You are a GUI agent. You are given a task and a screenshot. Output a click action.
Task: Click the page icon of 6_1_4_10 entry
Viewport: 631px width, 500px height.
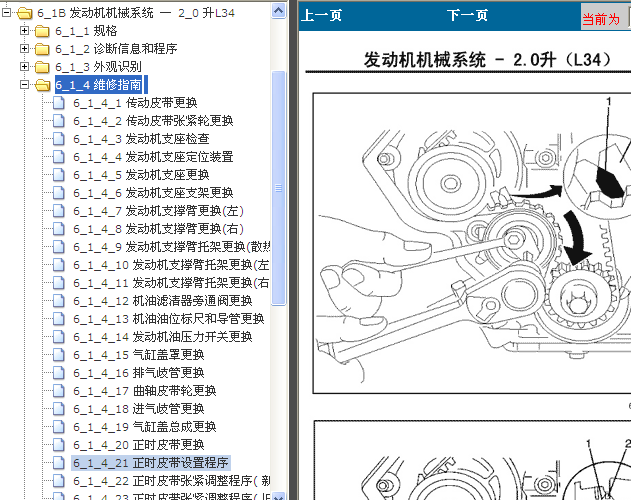coord(59,265)
